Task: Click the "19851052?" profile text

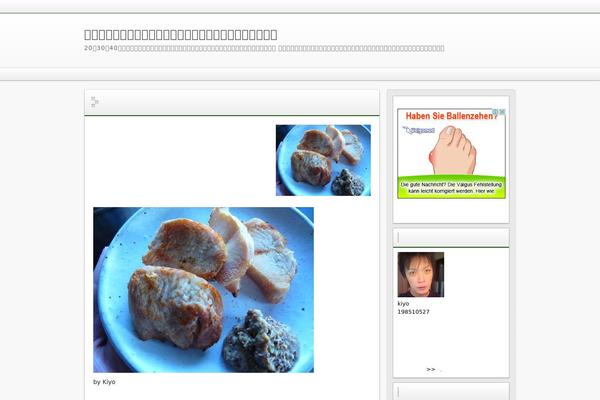Action: [x=413, y=312]
